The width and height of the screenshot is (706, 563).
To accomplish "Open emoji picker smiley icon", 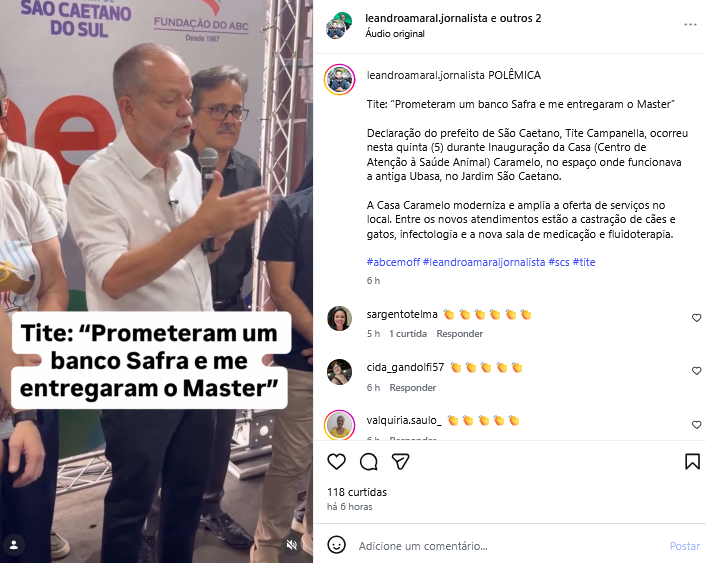I will click(x=336, y=545).
